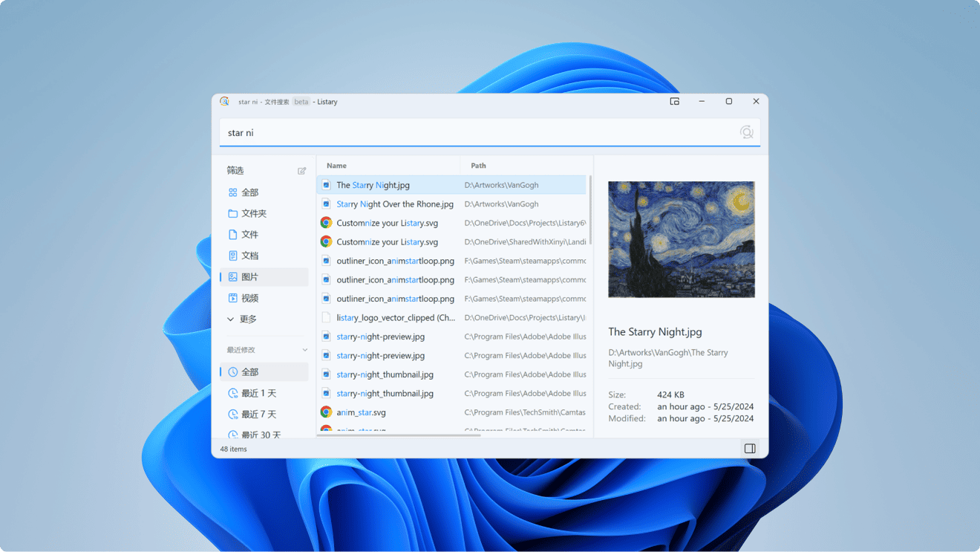Click the full file path in the preview pane
Screen dimensions: 980x552
(668, 358)
